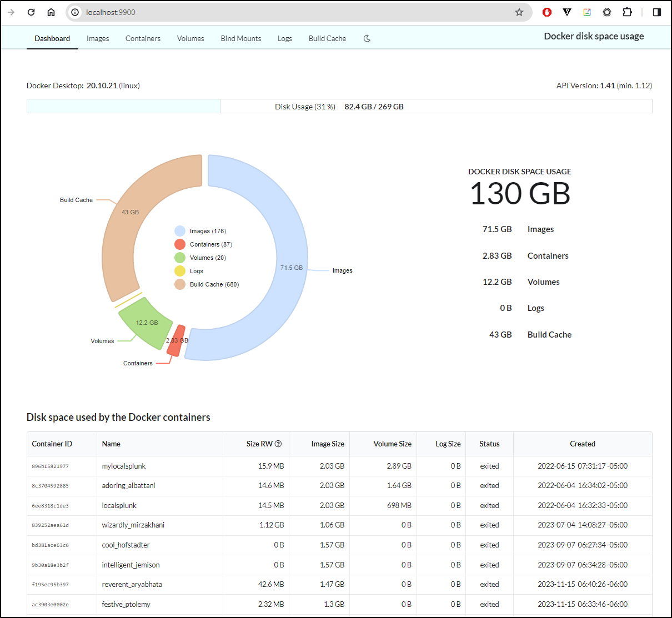Sort table by the Created column header
The width and height of the screenshot is (672, 618).
[x=583, y=444]
